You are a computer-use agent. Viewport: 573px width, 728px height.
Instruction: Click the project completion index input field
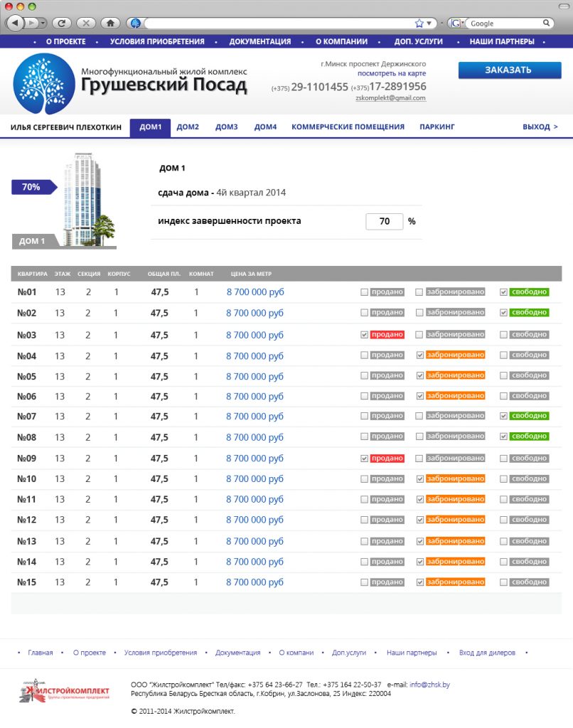[x=384, y=221]
